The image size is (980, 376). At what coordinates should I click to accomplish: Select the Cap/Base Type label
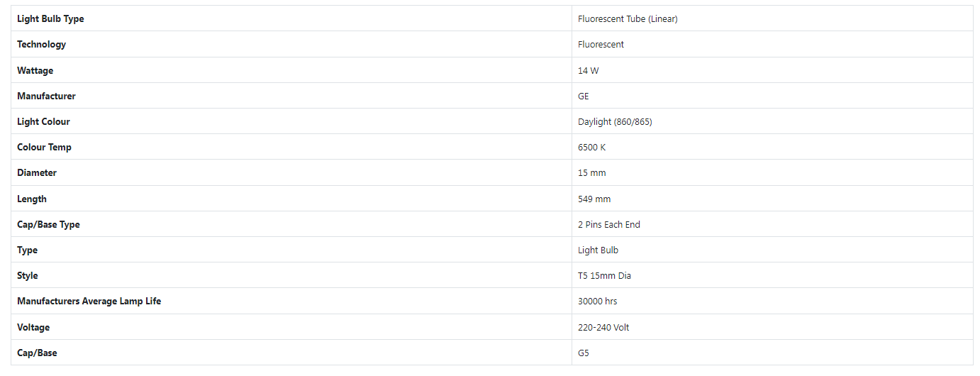click(48, 225)
